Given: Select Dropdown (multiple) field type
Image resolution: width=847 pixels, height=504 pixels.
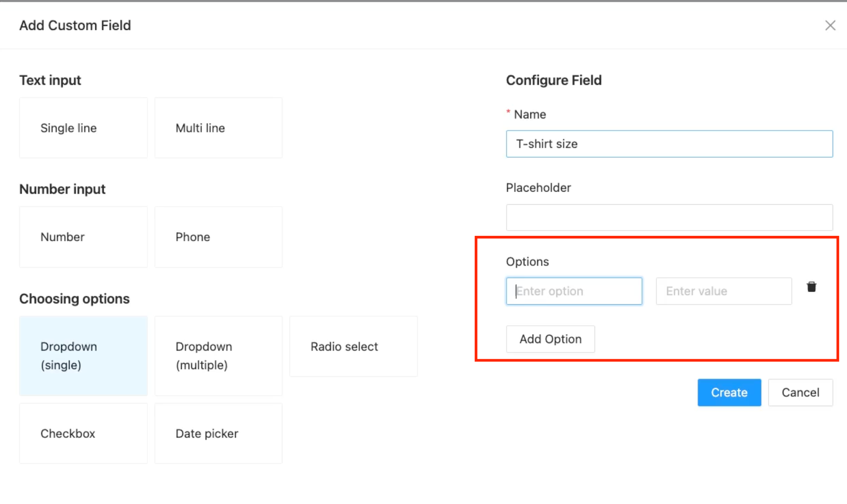Looking at the screenshot, I should (x=218, y=356).
